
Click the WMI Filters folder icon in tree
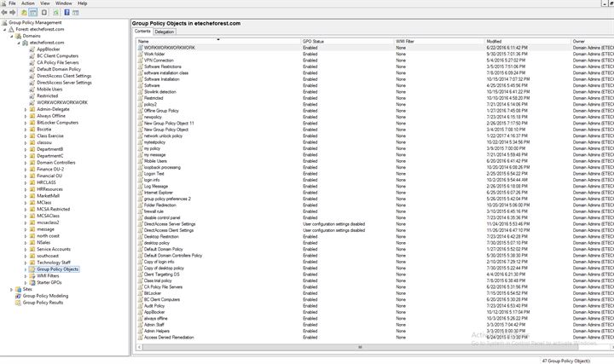[32, 276]
